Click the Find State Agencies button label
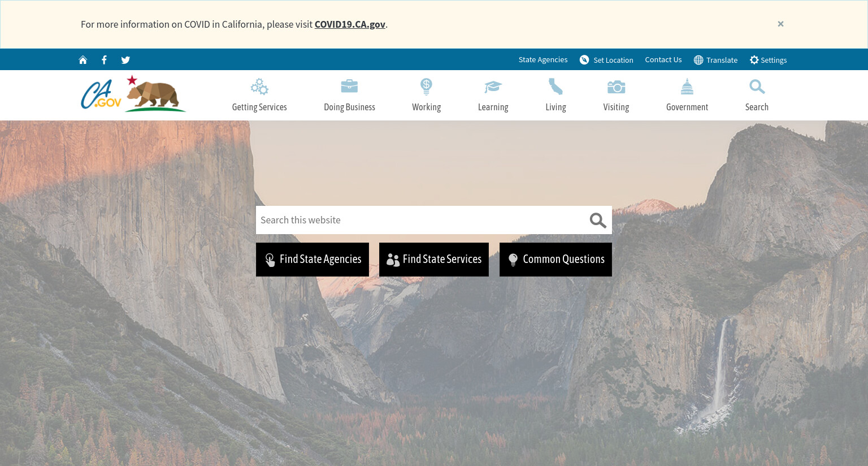Screen dimensions: 868x466 (320, 259)
